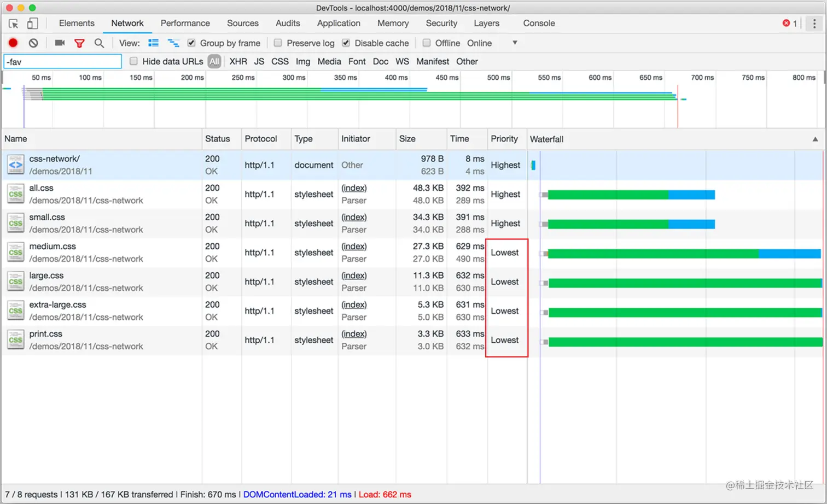Select the inspect element picker icon
This screenshot has width=827, height=504.
14,24
